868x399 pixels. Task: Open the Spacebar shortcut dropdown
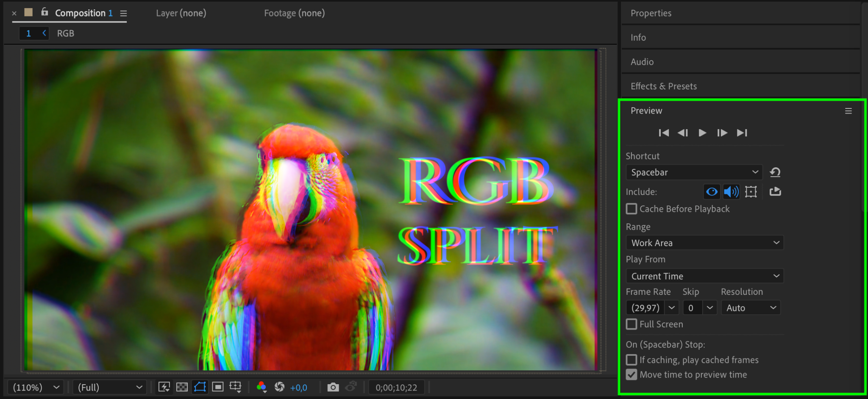pyautogui.click(x=694, y=172)
